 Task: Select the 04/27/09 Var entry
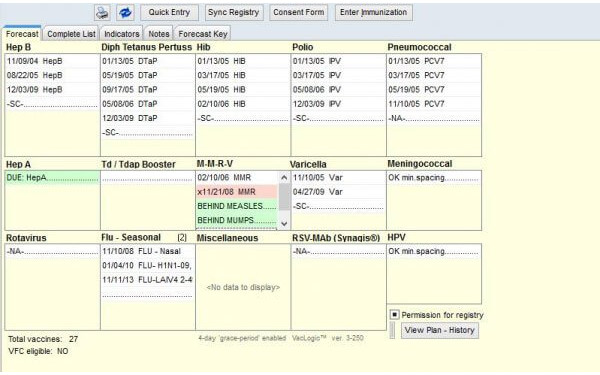338,192
